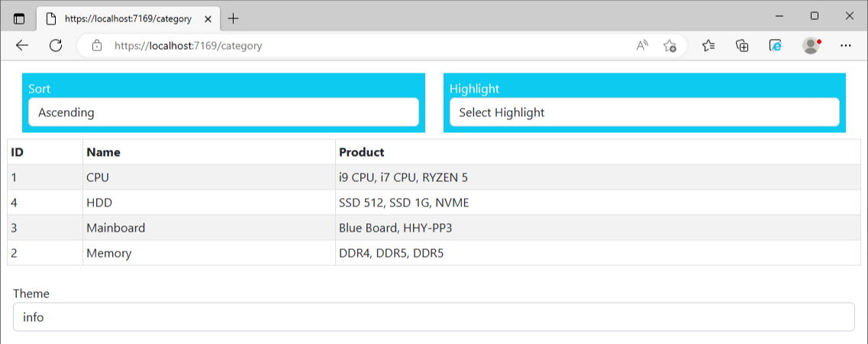Viewport: 868px width, 344px height.
Task: Click the 'SSD 512, SSD 1G, NVME' cell
Action: coord(598,203)
